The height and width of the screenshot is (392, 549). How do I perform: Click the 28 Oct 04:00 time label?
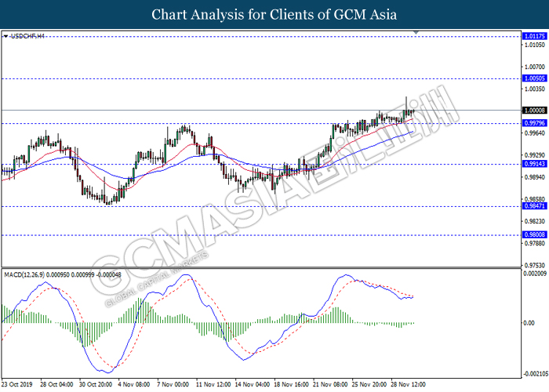(x=56, y=384)
